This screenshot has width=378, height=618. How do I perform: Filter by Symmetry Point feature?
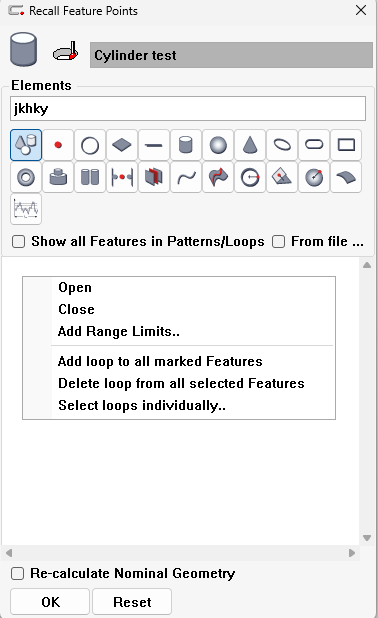pos(122,177)
